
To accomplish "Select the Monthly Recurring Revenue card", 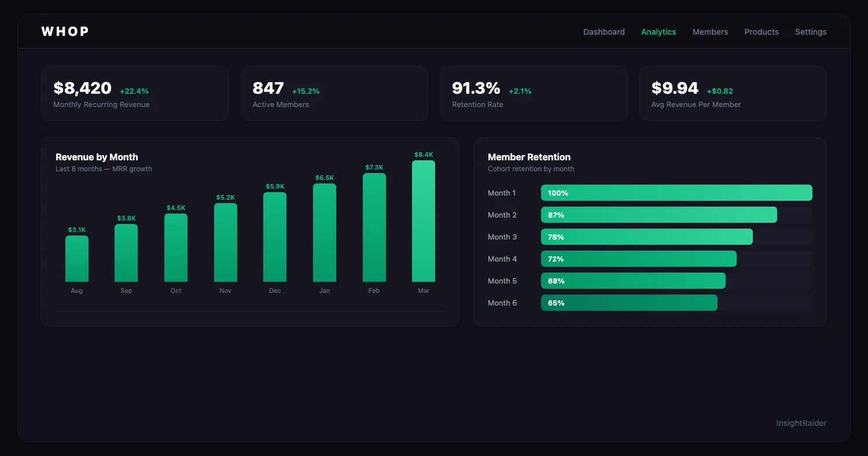I will click(x=135, y=93).
